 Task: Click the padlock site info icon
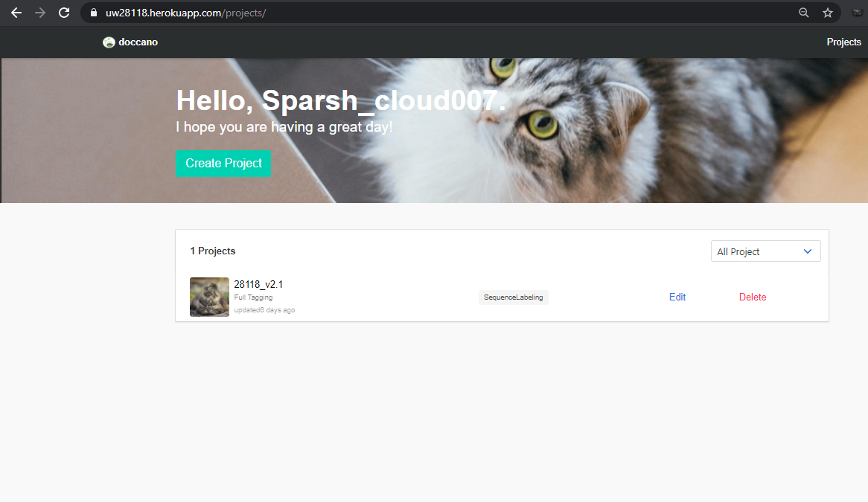[x=93, y=13]
